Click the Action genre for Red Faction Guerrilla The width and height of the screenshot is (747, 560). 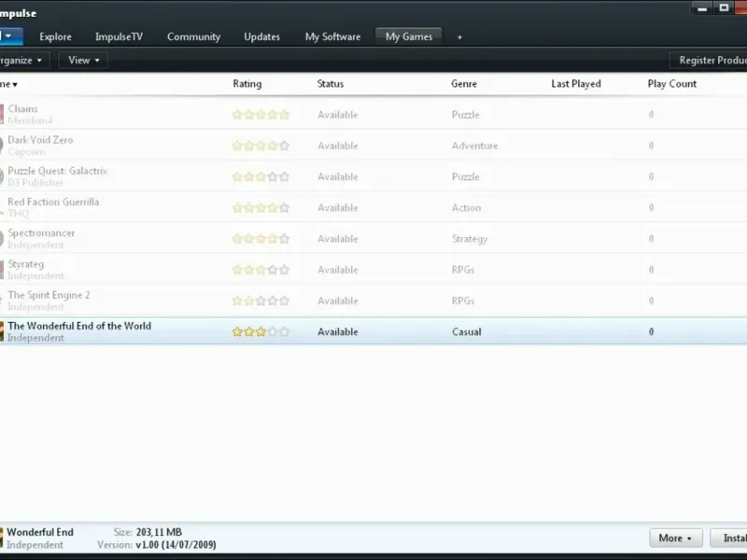(466, 207)
